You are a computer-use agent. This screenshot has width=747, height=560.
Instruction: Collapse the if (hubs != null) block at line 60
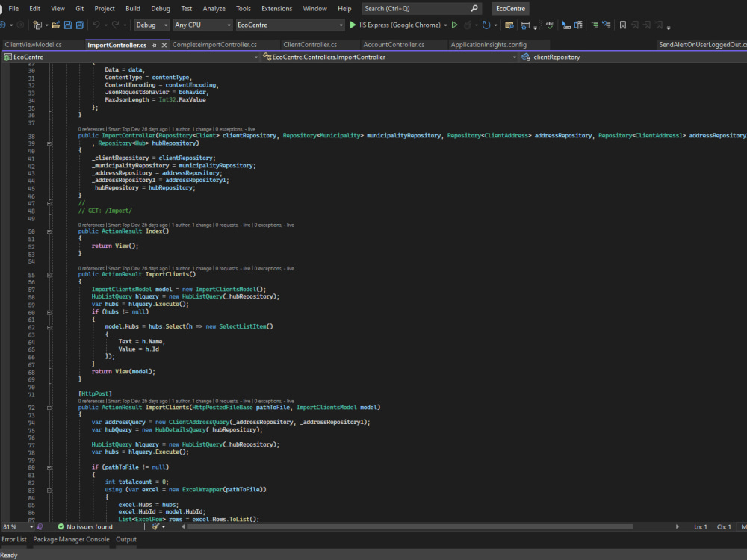coord(49,312)
